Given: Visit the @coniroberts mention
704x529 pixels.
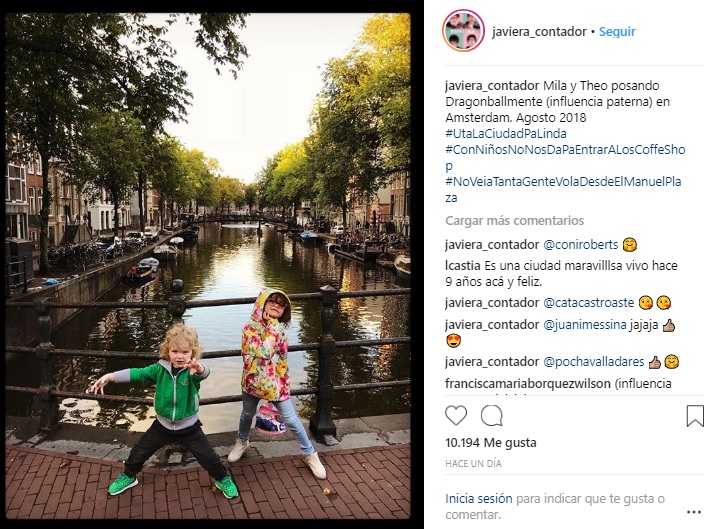Looking at the screenshot, I should pos(581,245).
